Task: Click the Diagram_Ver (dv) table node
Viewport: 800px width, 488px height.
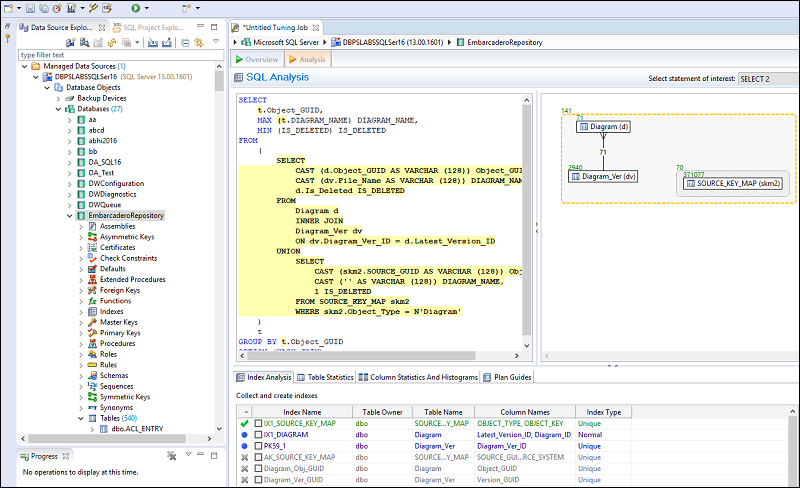Action: 603,177
